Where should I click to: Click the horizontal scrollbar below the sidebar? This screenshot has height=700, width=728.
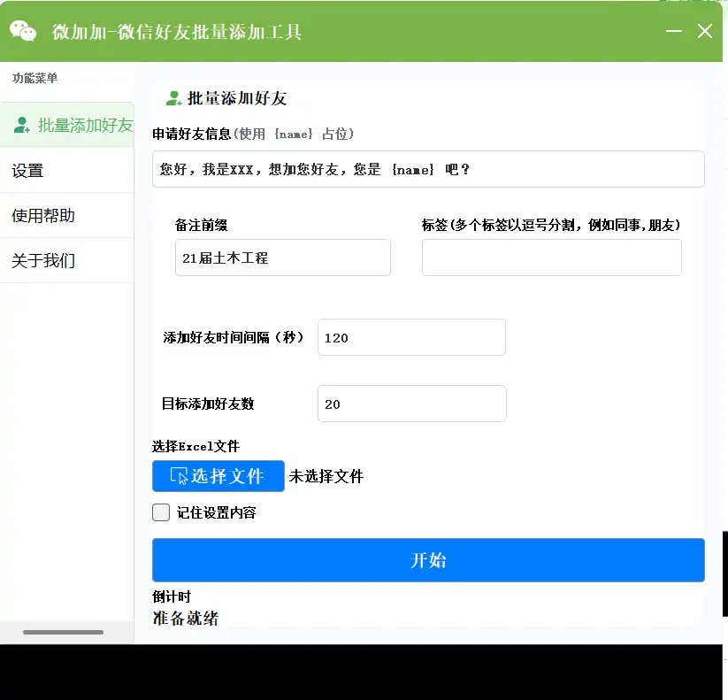tap(62, 633)
